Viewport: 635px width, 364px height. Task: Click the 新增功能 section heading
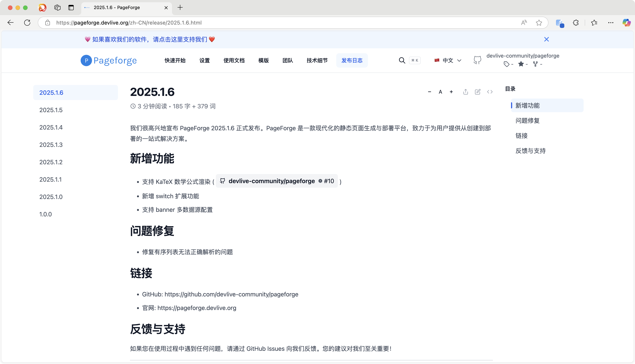152,159
